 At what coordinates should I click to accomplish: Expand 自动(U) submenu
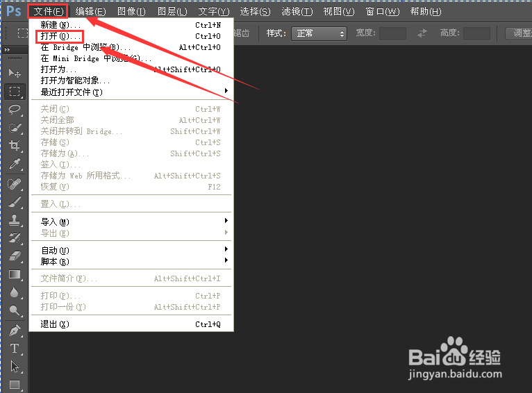pos(131,250)
